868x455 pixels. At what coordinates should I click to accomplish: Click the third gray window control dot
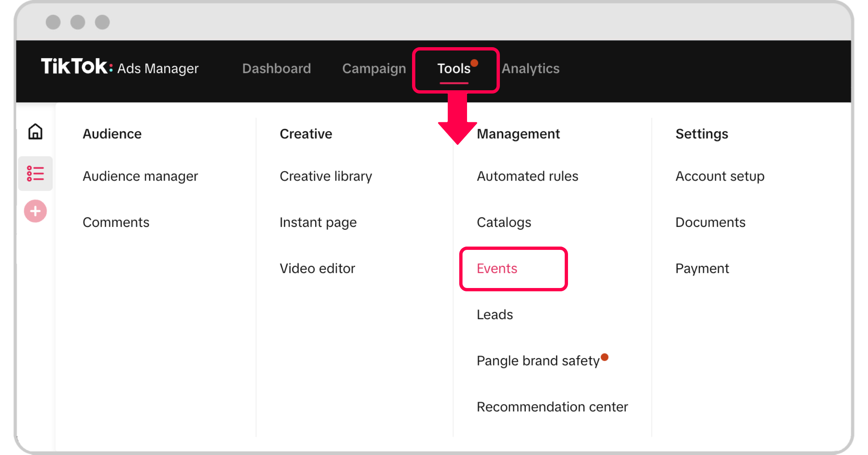point(102,22)
